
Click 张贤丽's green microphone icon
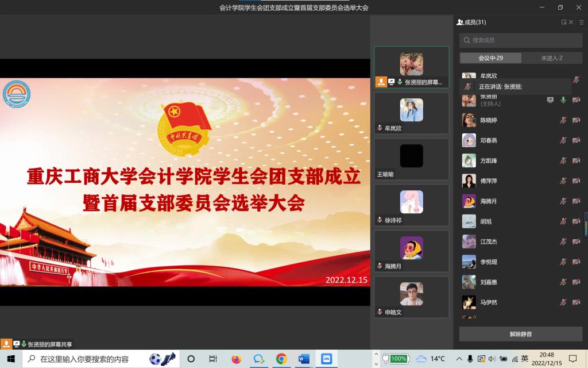click(x=563, y=100)
